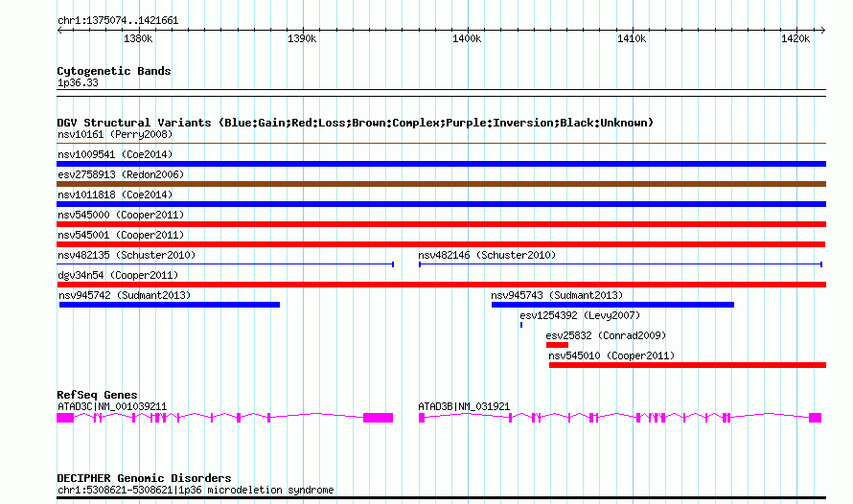This screenshot has width=853, height=504.
Task: Click the 1410k ruler position label
Action: 632,38
